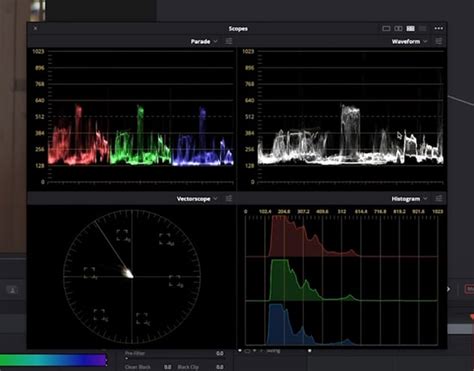Image resolution: width=474 pixels, height=371 pixels.
Task: Click the Scopes window title
Action: [x=238, y=29]
